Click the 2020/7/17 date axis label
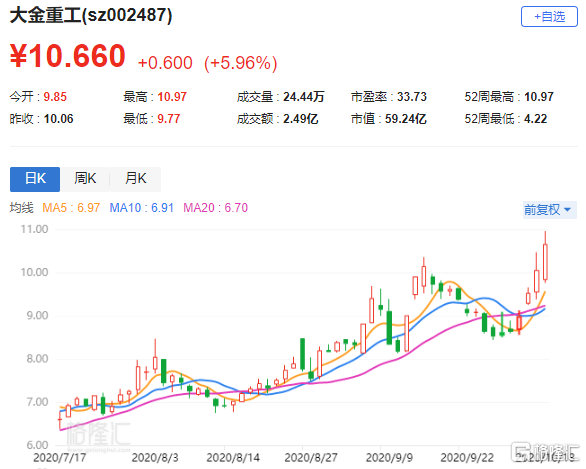This screenshot has width=586, height=469. pos(59,458)
